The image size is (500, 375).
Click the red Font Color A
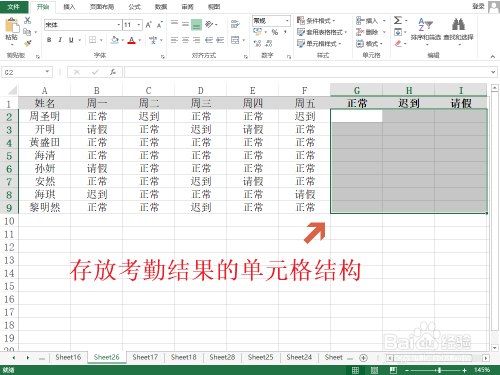[x=132, y=40]
